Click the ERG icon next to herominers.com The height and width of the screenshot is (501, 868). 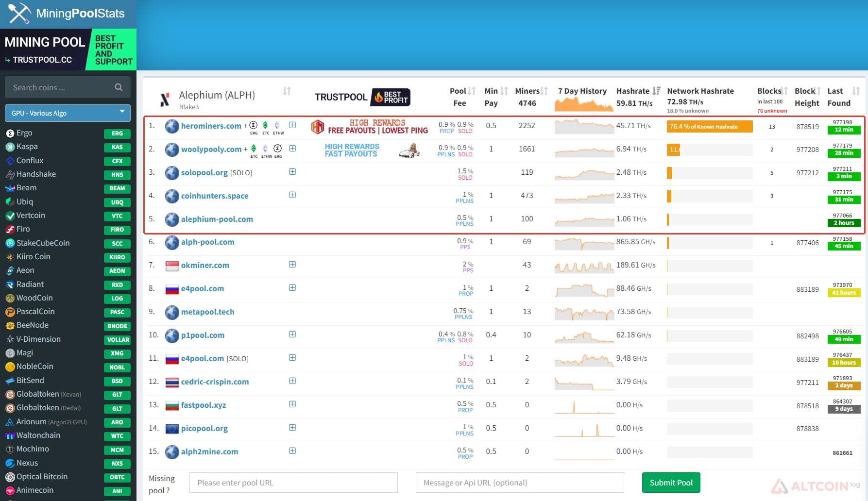[x=254, y=125]
